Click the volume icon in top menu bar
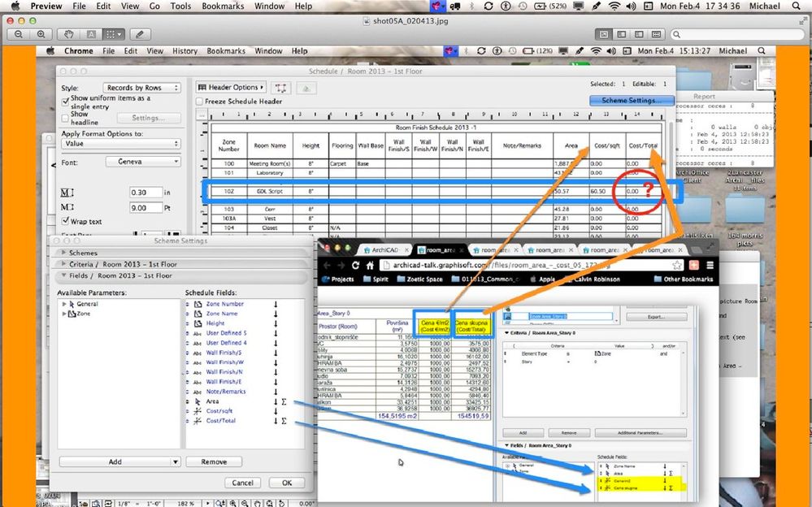 click(x=631, y=6)
